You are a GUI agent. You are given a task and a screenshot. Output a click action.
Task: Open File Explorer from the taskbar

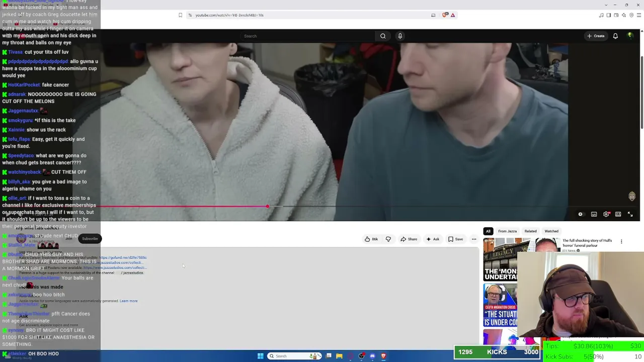point(339,356)
